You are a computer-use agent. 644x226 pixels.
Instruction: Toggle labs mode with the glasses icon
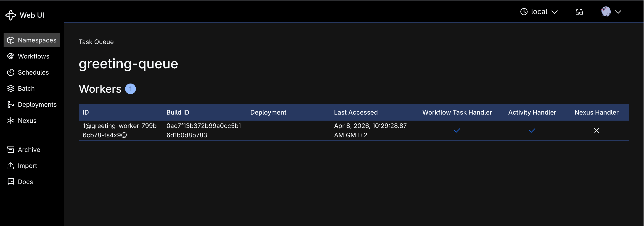pos(579,11)
